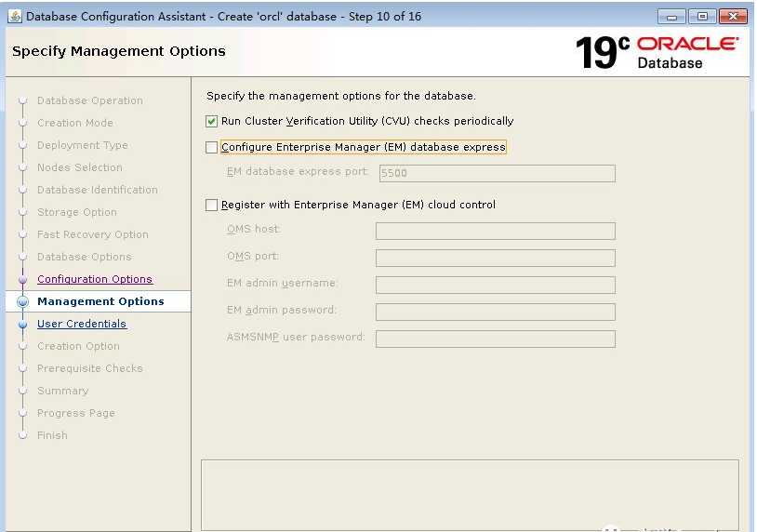Click Prerequisite Checks step in sidebar
Viewport: 757px width, 532px height.
pyautogui.click(x=90, y=368)
